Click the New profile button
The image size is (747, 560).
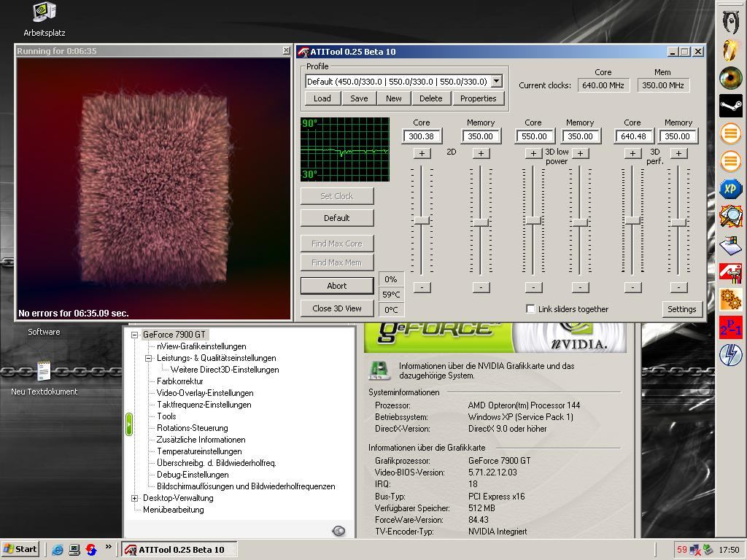393,98
